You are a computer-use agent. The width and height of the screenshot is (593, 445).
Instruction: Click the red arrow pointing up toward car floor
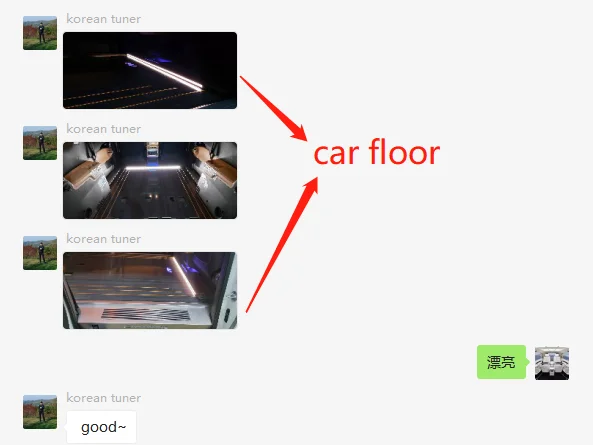tap(282, 245)
